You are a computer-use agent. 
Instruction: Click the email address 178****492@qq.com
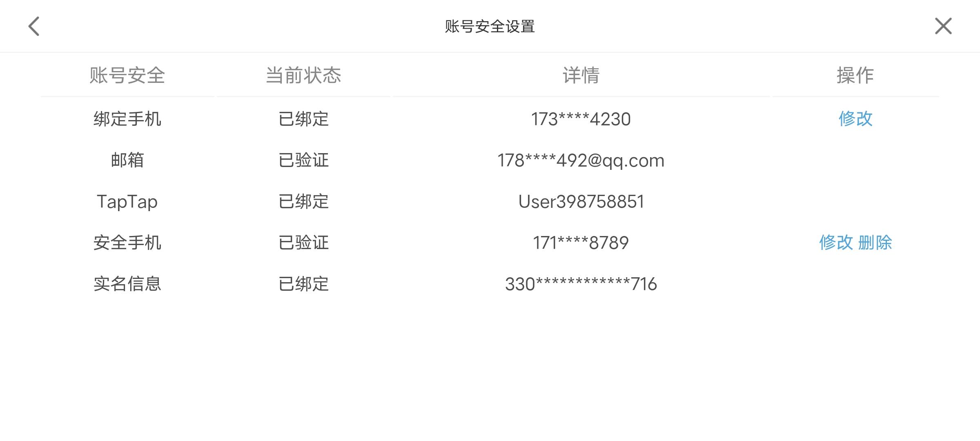pos(581,160)
